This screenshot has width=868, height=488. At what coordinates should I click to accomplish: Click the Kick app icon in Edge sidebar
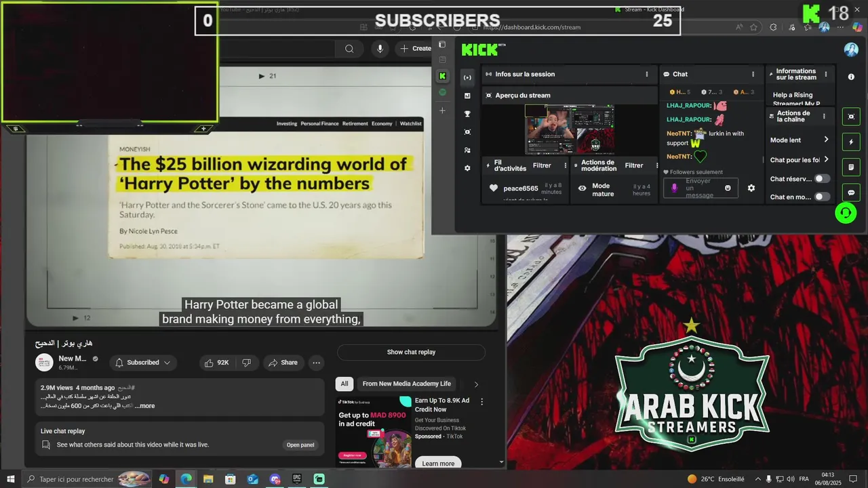(442, 76)
